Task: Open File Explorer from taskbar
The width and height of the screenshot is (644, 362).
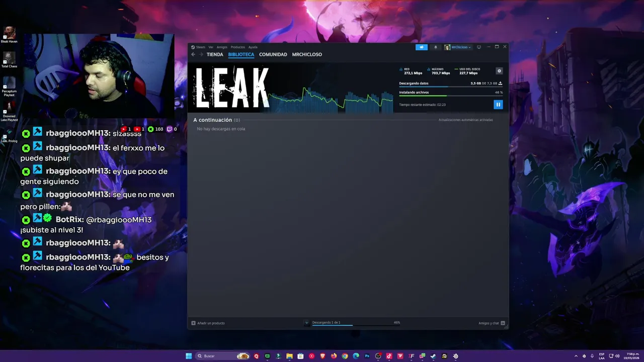Action: (x=289, y=356)
